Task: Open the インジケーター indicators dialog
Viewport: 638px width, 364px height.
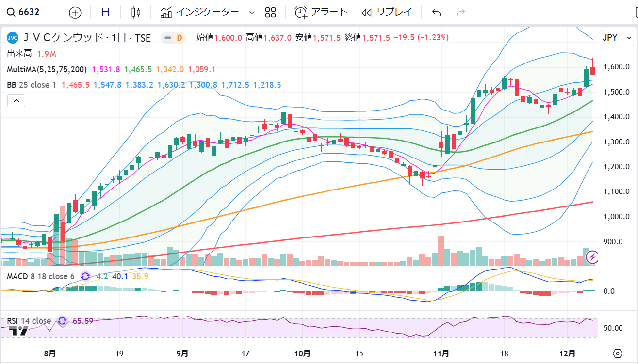Action: pos(199,12)
